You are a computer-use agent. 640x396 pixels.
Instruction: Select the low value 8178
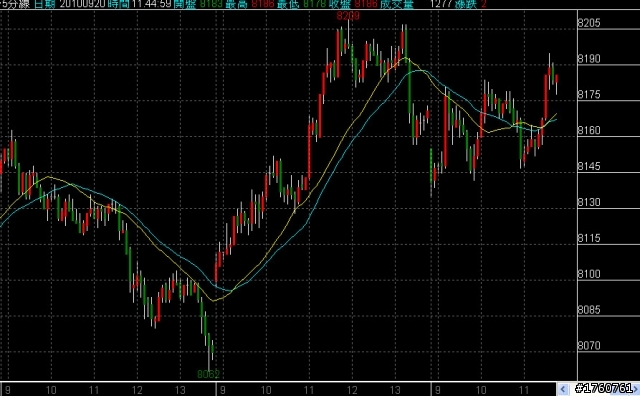coord(315,4)
